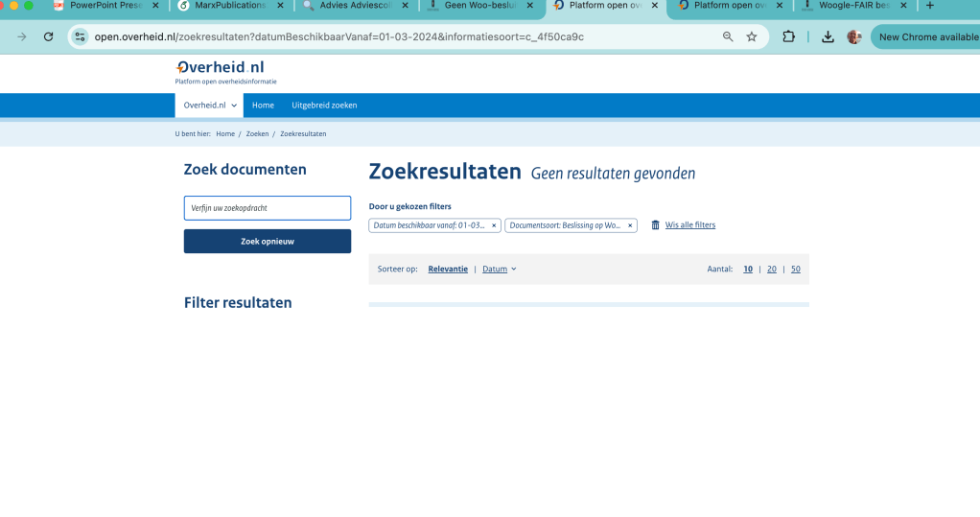Viewport: 980px width, 517px height.
Task: Remove the Datum beschikbaar vanaf filter chip
Action: (x=494, y=225)
